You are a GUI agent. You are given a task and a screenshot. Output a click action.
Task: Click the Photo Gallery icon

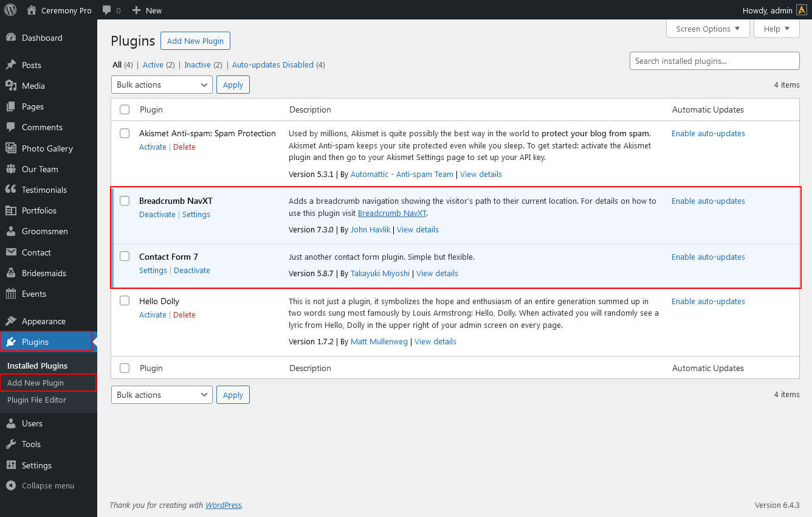tap(11, 148)
